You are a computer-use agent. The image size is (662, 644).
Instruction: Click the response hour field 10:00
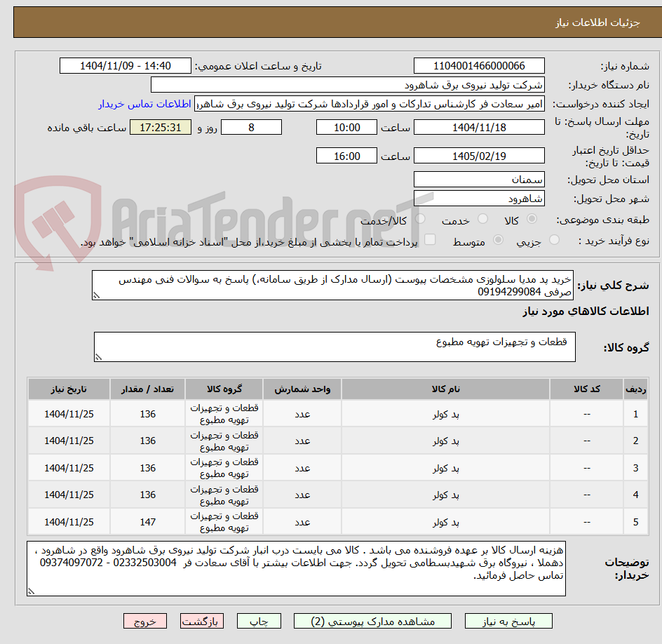[x=346, y=127]
